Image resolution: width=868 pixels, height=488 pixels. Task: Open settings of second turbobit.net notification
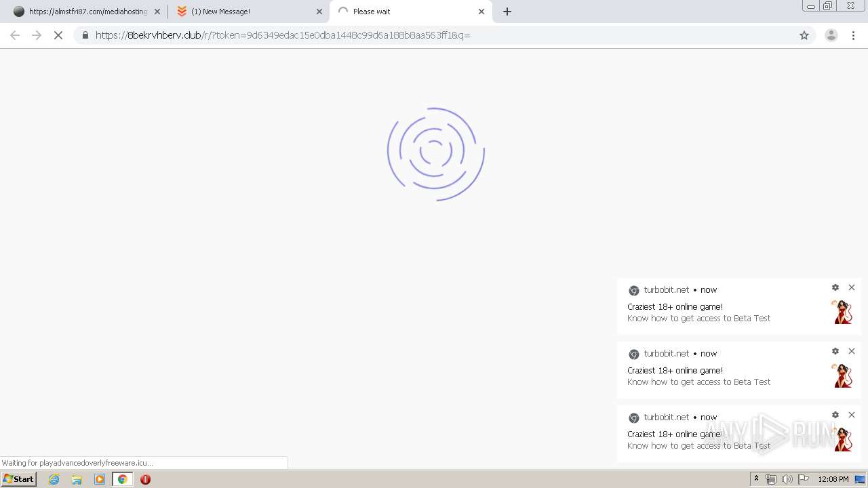pos(835,351)
